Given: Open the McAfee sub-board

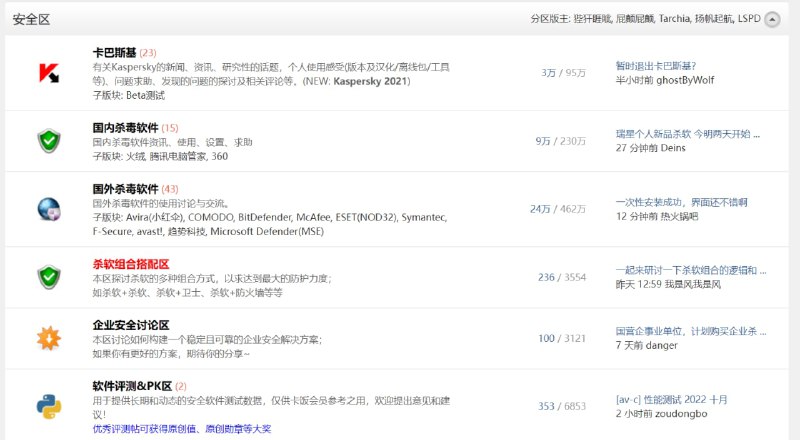Looking at the screenshot, I should (316, 217).
